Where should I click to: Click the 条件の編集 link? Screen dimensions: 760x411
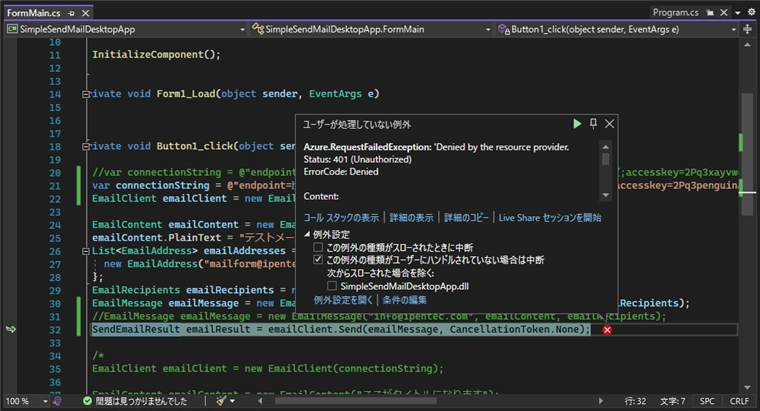pyautogui.click(x=404, y=300)
